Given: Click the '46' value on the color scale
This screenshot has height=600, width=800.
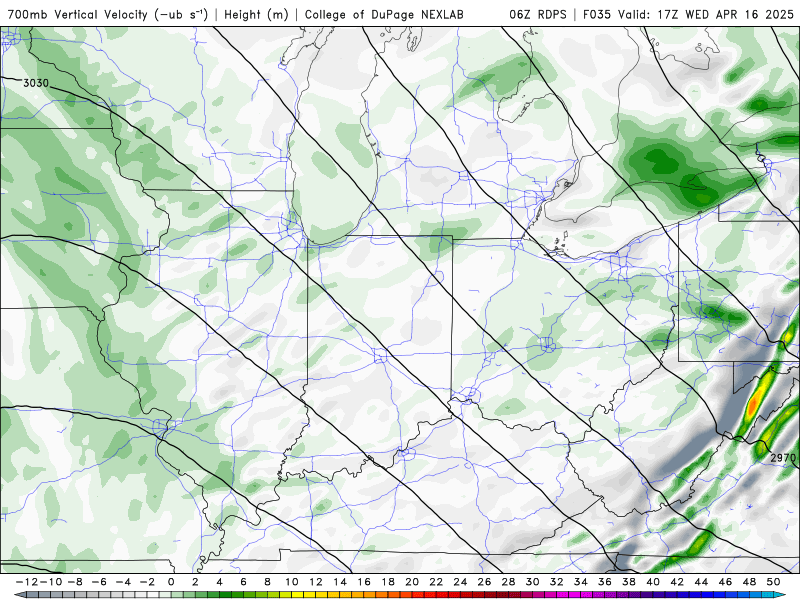Looking at the screenshot, I should [725, 582].
